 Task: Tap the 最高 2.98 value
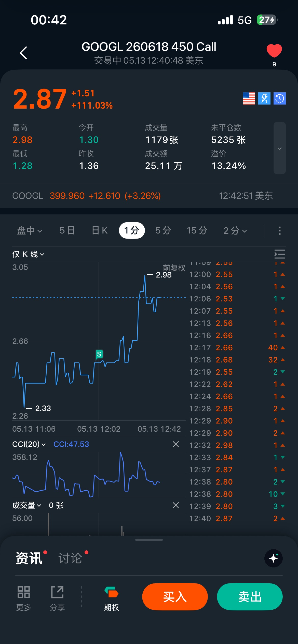[22, 140]
